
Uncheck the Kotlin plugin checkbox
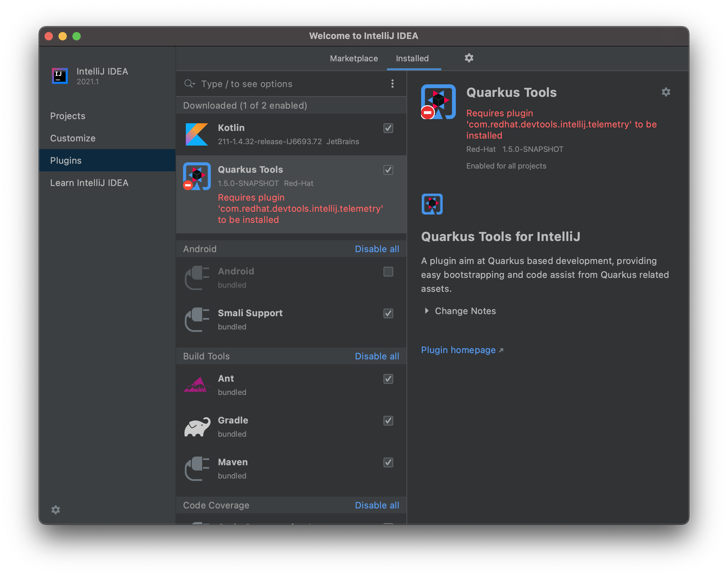click(388, 128)
